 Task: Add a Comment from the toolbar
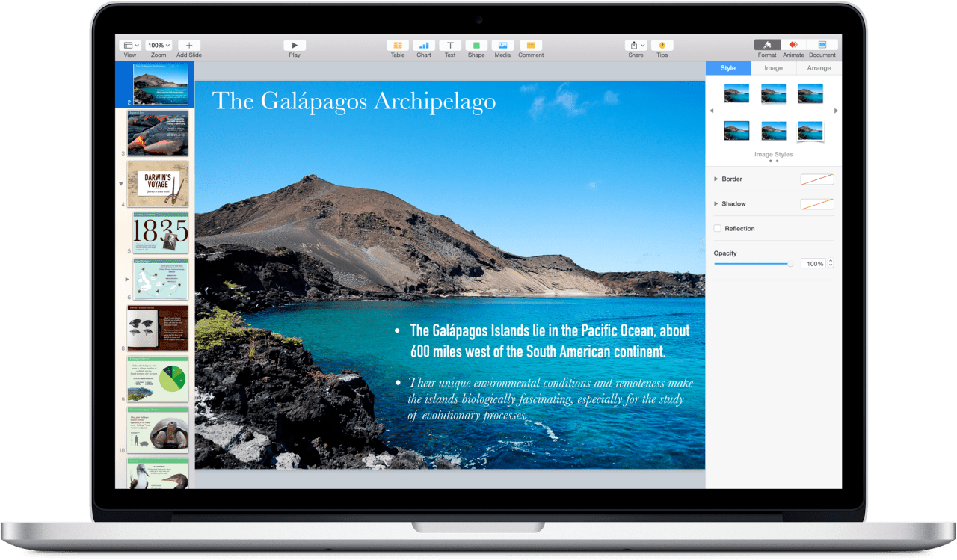pos(531,46)
